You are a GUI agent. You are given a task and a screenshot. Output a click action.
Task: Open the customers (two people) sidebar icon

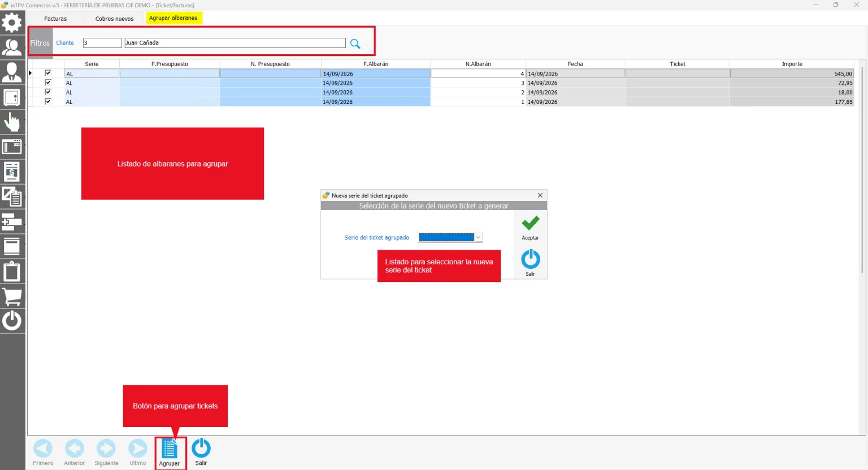(x=12, y=47)
